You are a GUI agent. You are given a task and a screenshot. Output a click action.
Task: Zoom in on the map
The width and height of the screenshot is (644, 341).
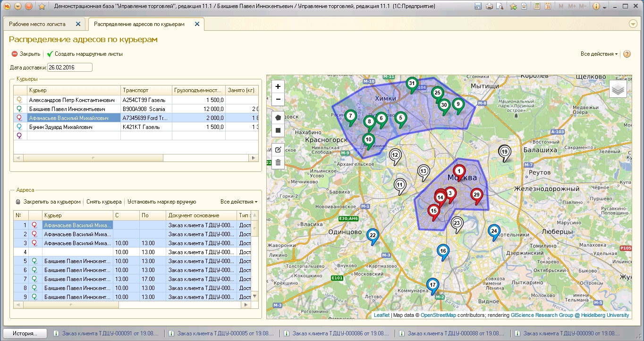point(278,86)
